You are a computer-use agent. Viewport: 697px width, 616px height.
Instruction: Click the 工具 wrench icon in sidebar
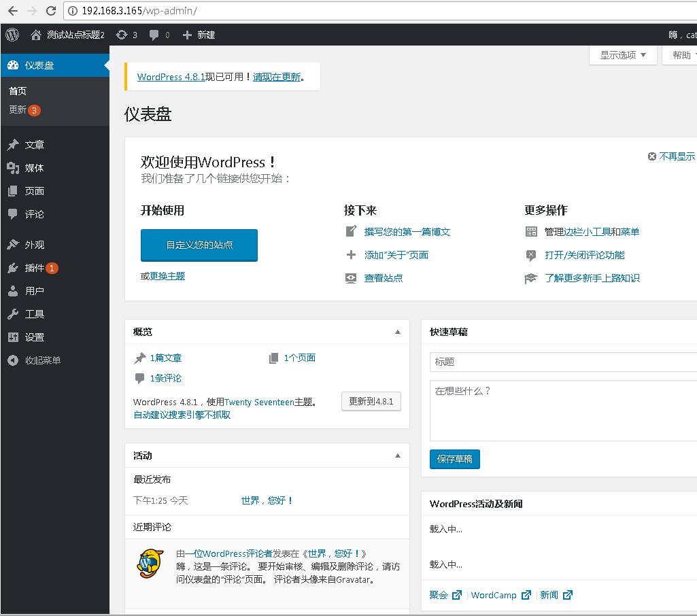tap(13, 313)
